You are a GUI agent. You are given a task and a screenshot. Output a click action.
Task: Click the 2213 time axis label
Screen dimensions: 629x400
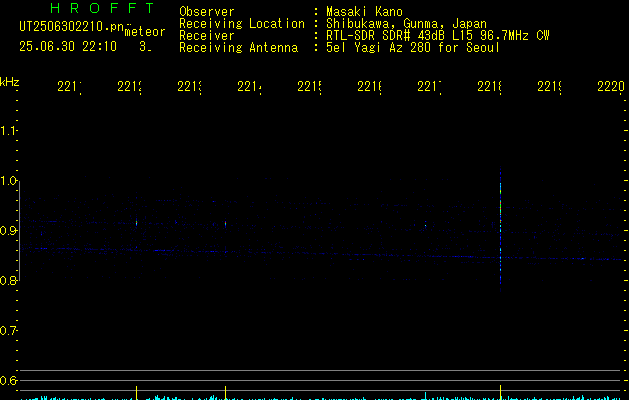pos(189,86)
